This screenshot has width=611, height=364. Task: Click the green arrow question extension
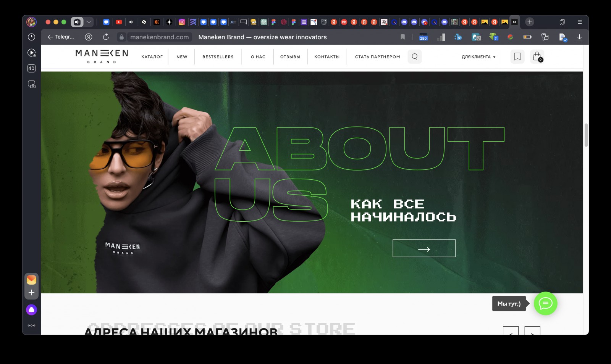(493, 37)
